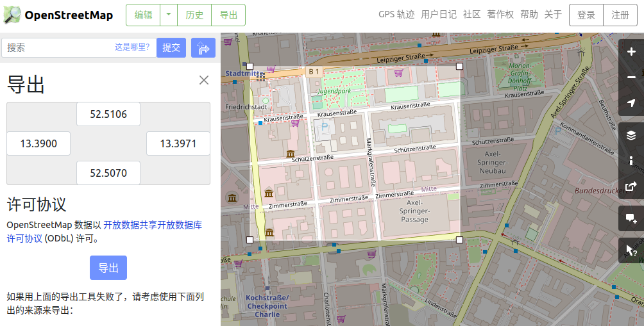Click the blue 导出 export button
Screen dimensions: 644x326
(108, 268)
